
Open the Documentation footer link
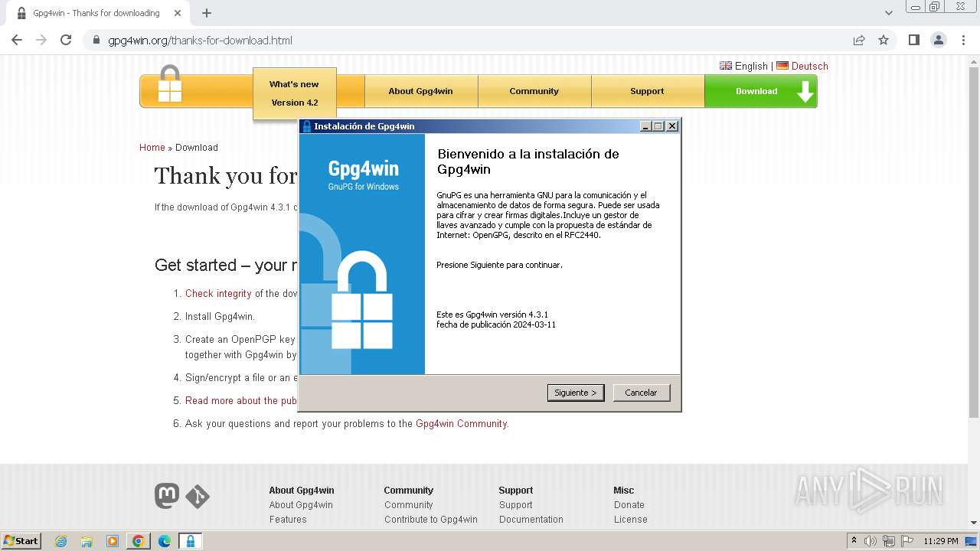(x=531, y=520)
